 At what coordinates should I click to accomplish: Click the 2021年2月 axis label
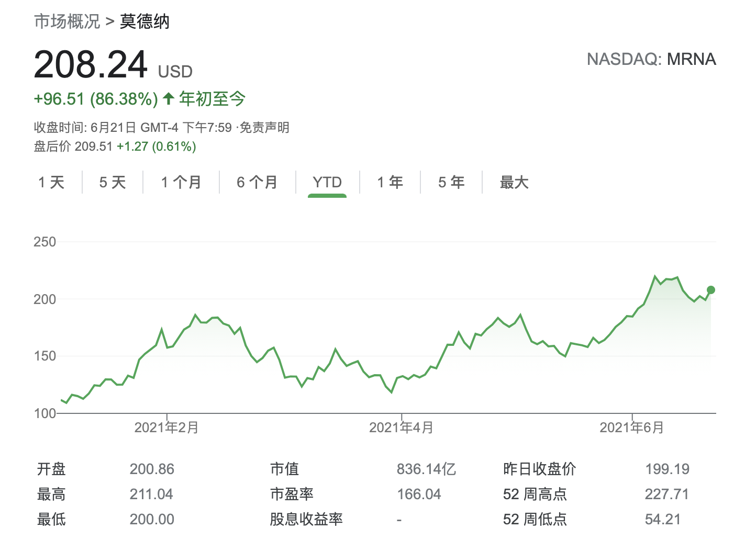166,428
